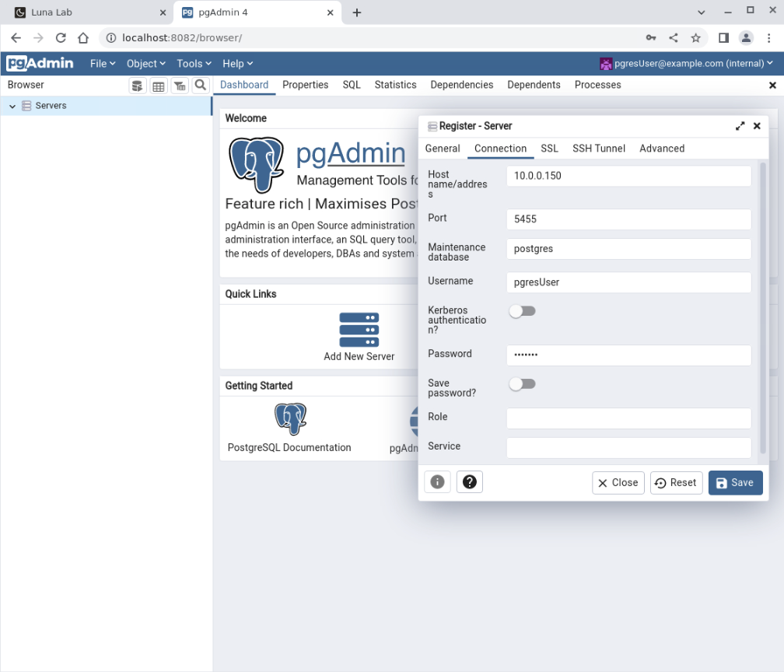Open Chrome three-dot menu
This screenshot has height=672, width=784.
(x=769, y=38)
